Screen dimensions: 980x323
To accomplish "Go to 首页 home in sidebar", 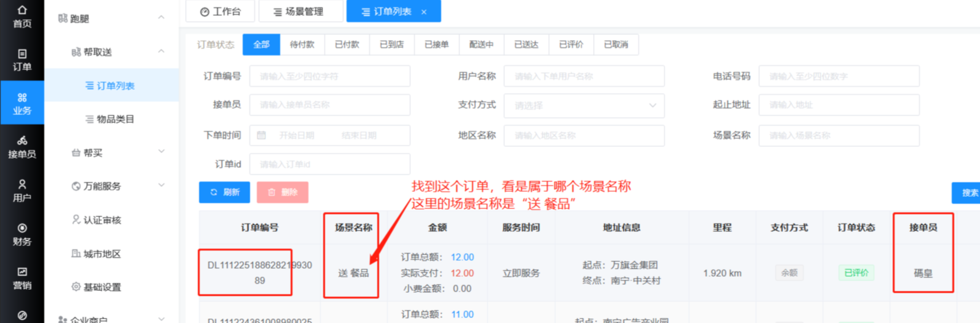I will pos(22,17).
